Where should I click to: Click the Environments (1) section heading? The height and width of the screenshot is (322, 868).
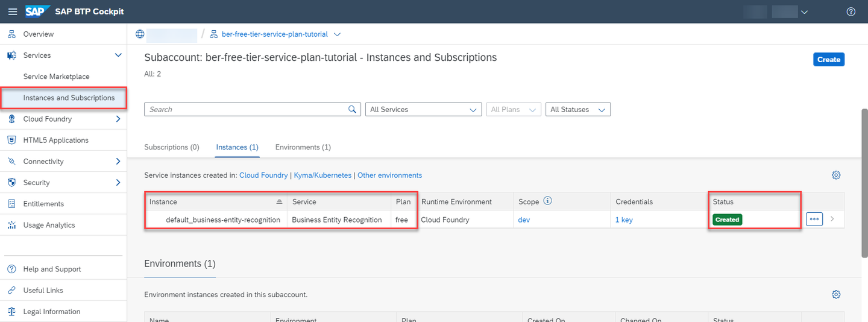pos(180,264)
